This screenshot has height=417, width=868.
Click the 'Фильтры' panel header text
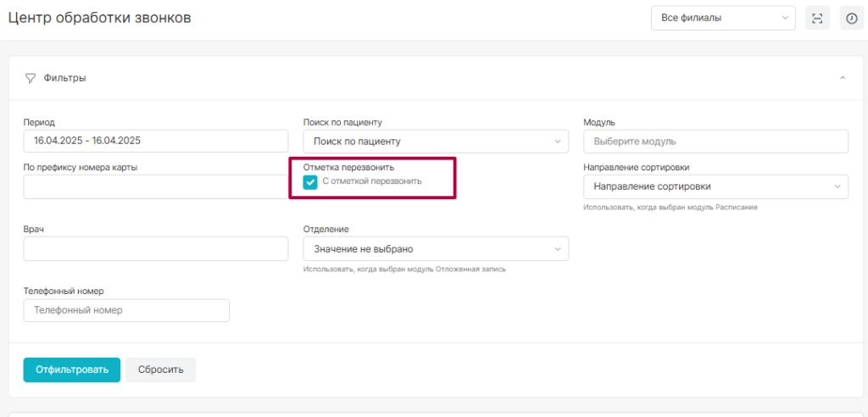(x=64, y=78)
